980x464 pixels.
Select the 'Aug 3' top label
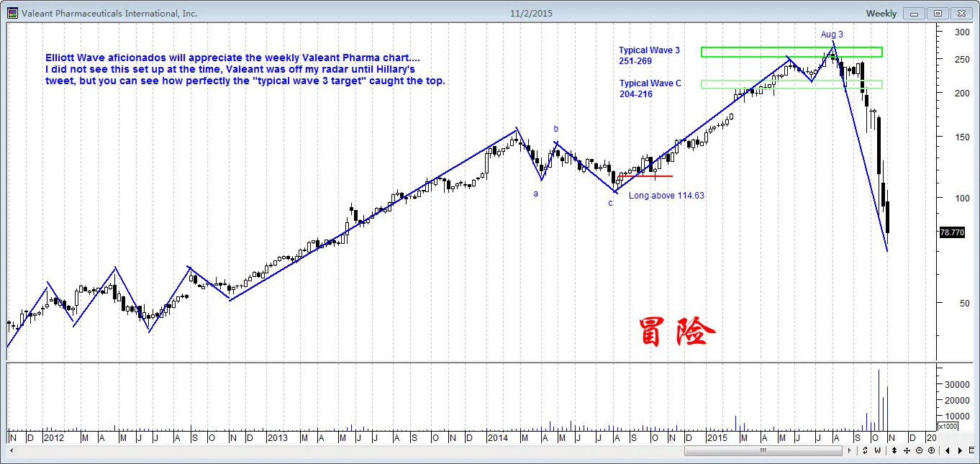(x=832, y=35)
